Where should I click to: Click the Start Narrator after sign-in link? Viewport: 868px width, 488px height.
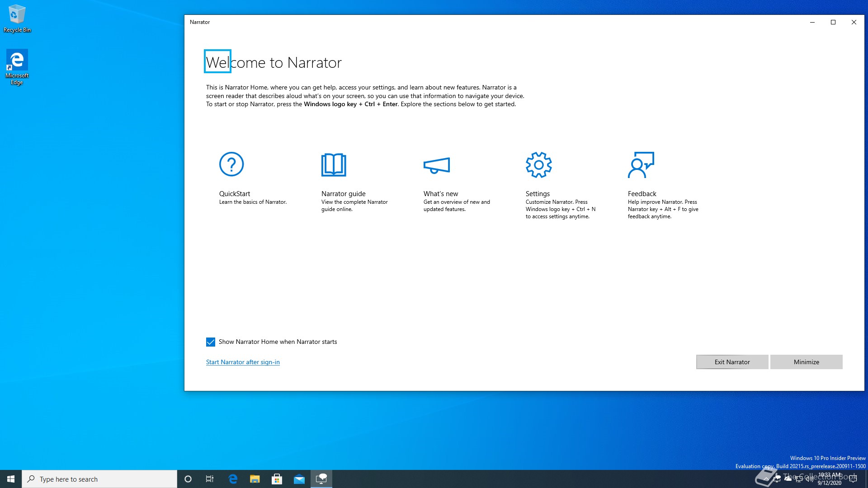pos(243,362)
